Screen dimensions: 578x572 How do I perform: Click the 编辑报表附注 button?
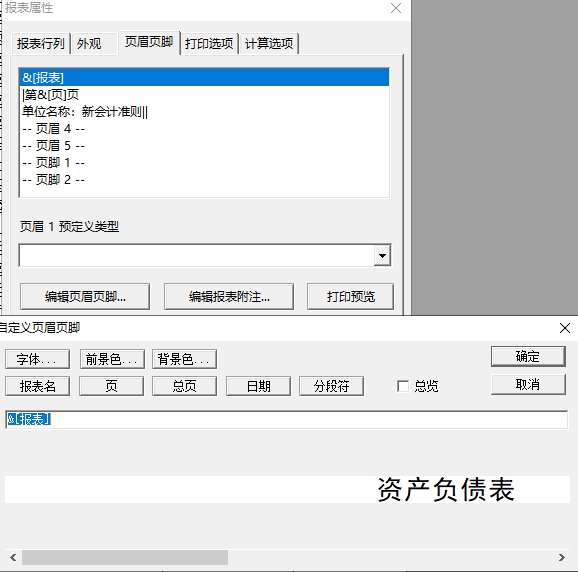[229, 296]
